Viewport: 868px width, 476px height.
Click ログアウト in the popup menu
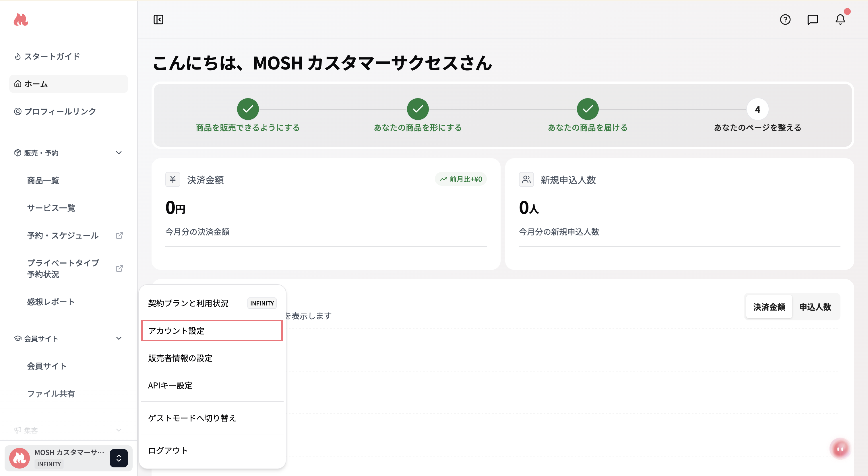point(212,450)
